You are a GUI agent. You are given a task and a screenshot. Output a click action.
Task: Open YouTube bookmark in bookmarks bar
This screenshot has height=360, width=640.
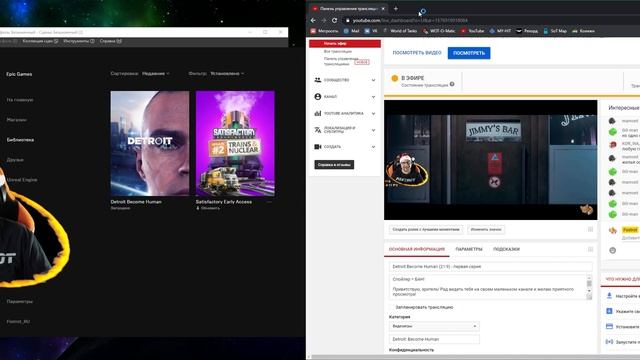tap(472, 31)
